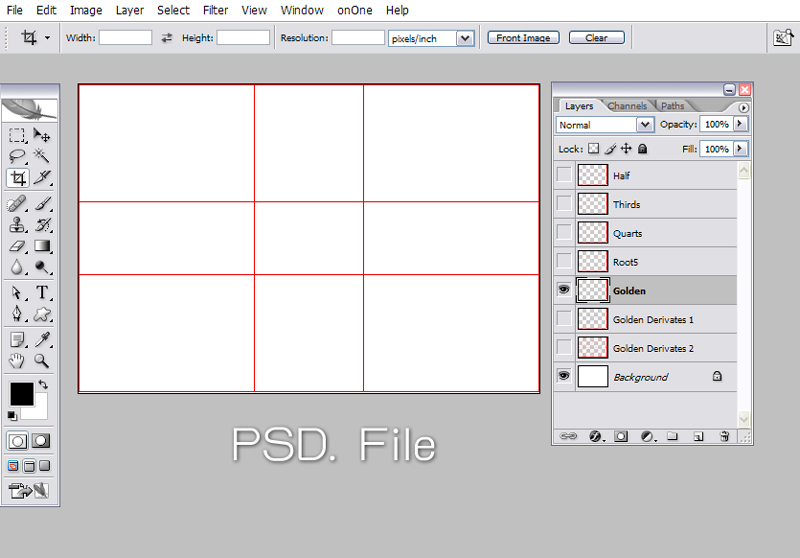The height and width of the screenshot is (558, 800).
Task: Click the Front Image button
Action: point(523,38)
